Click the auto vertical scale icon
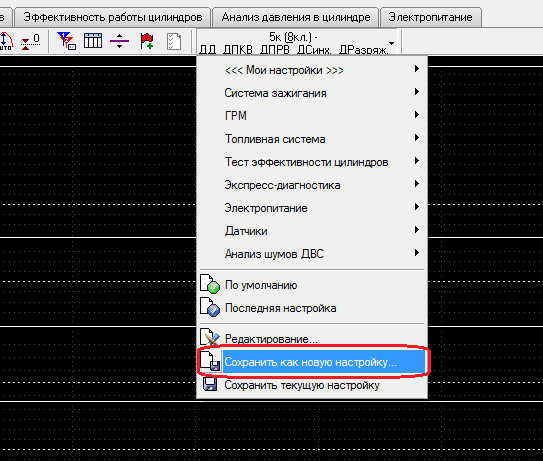The height and width of the screenshot is (461, 543). pyautogui.click(x=6, y=42)
